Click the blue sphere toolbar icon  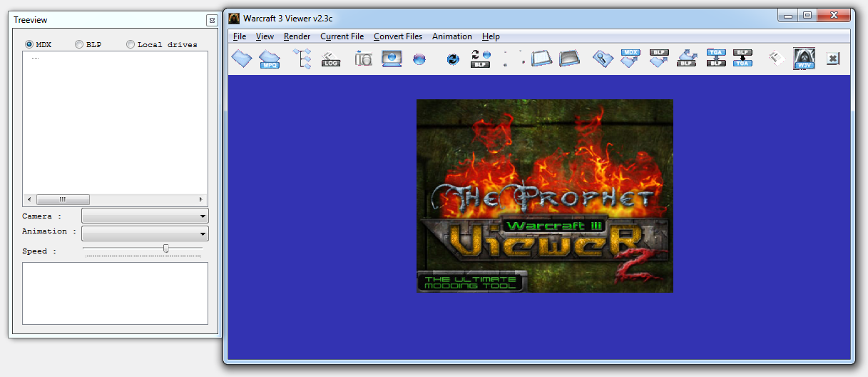click(x=419, y=59)
